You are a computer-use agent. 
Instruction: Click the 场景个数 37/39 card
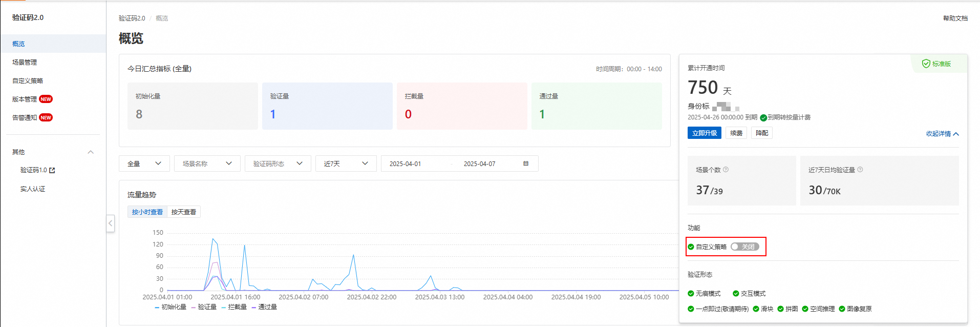point(741,180)
